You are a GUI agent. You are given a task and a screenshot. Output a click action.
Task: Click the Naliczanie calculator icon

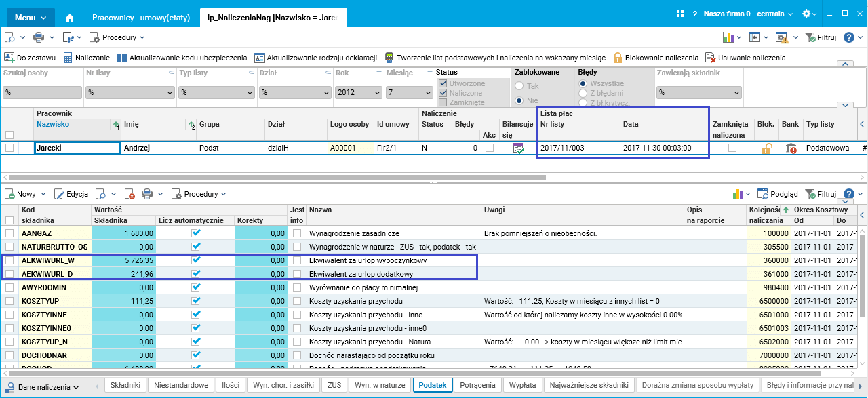point(68,58)
